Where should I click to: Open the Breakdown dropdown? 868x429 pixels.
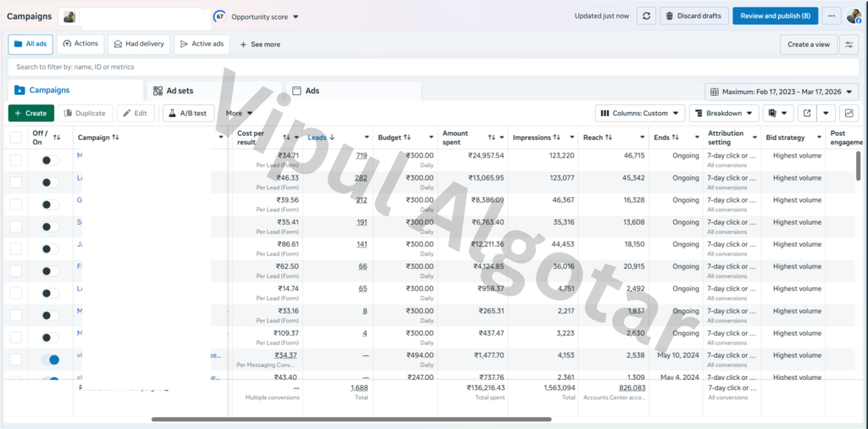point(723,113)
